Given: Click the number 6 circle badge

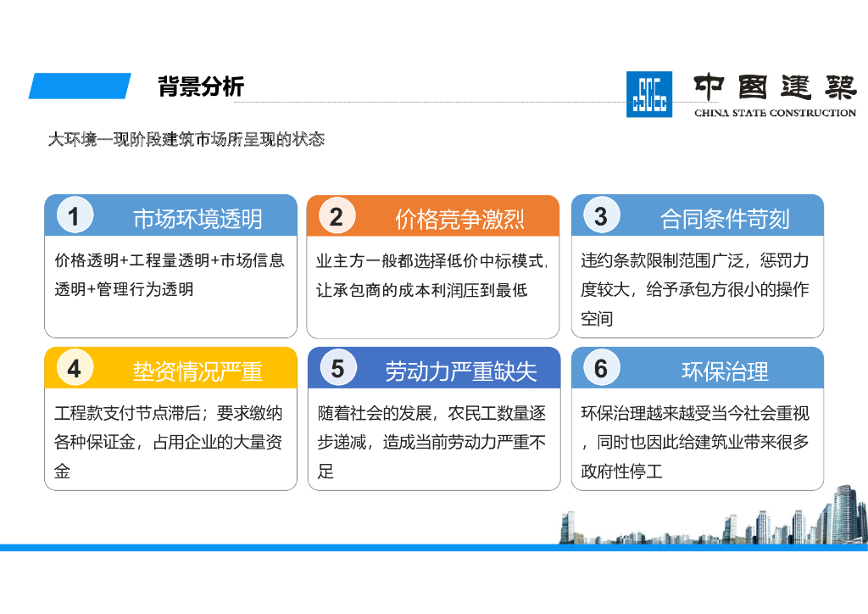Looking at the screenshot, I should (x=600, y=369).
